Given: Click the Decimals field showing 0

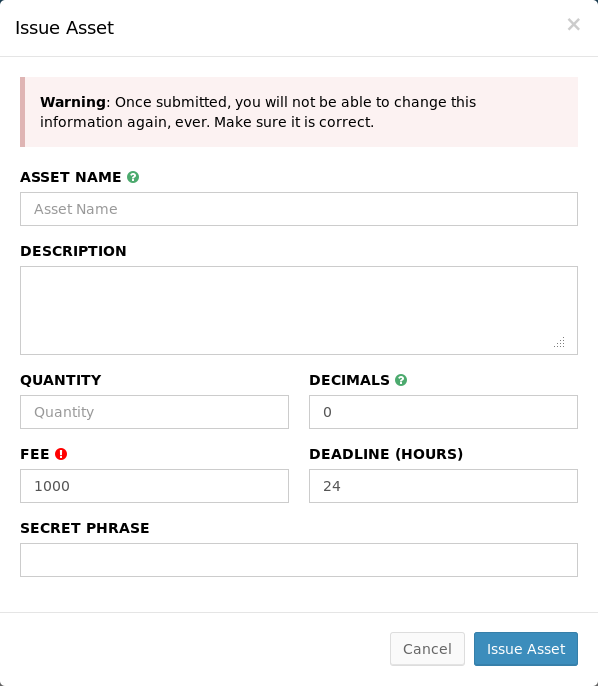Looking at the screenshot, I should 443,412.
